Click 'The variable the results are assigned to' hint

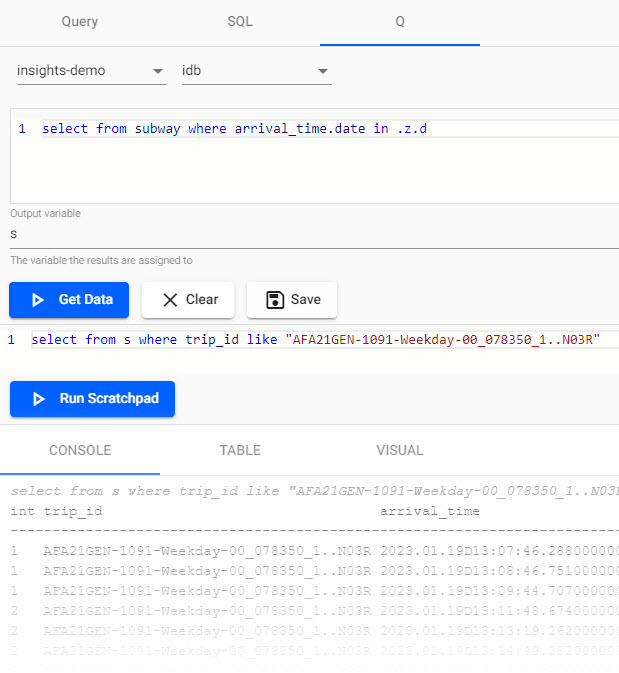coord(101,261)
